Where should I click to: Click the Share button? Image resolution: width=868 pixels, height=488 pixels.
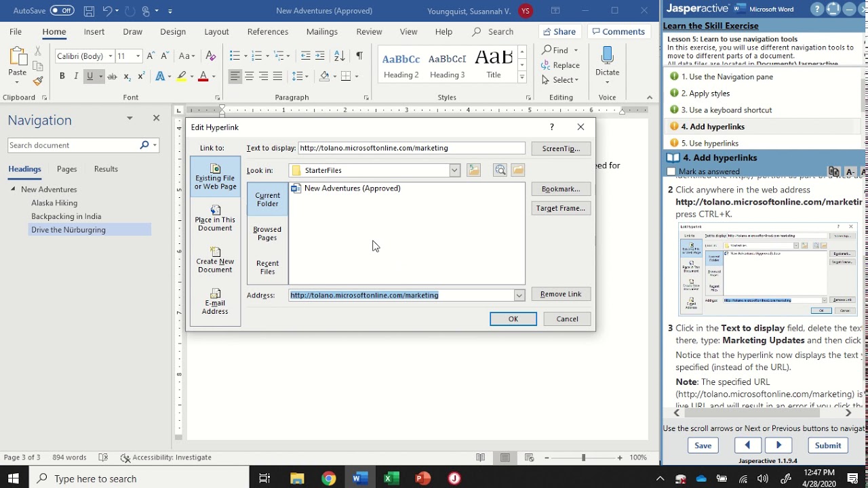[560, 32]
